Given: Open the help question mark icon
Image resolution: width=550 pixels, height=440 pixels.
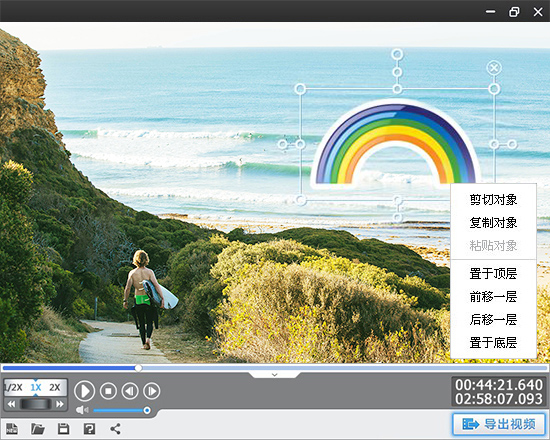Looking at the screenshot, I should coord(89,429).
